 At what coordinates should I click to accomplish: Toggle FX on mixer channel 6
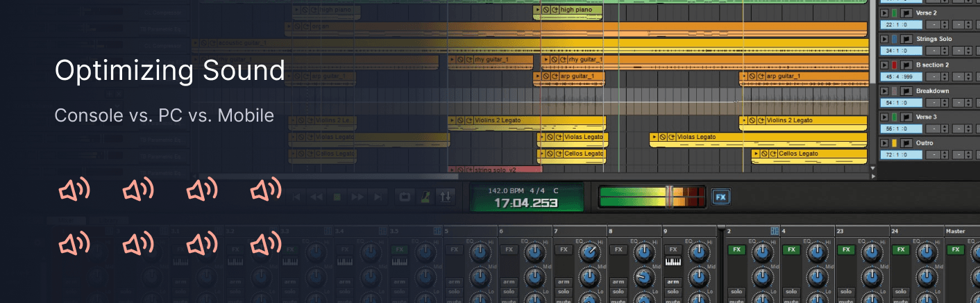509,249
